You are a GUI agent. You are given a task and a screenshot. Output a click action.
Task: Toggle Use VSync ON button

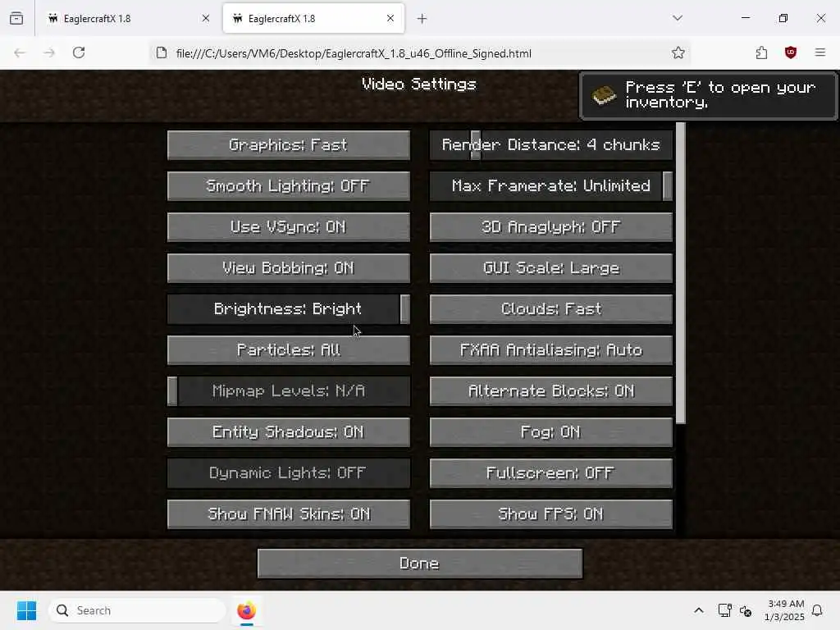(288, 227)
